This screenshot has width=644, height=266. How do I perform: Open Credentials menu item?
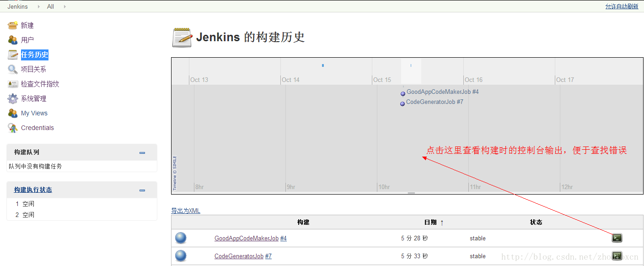pos(38,128)
